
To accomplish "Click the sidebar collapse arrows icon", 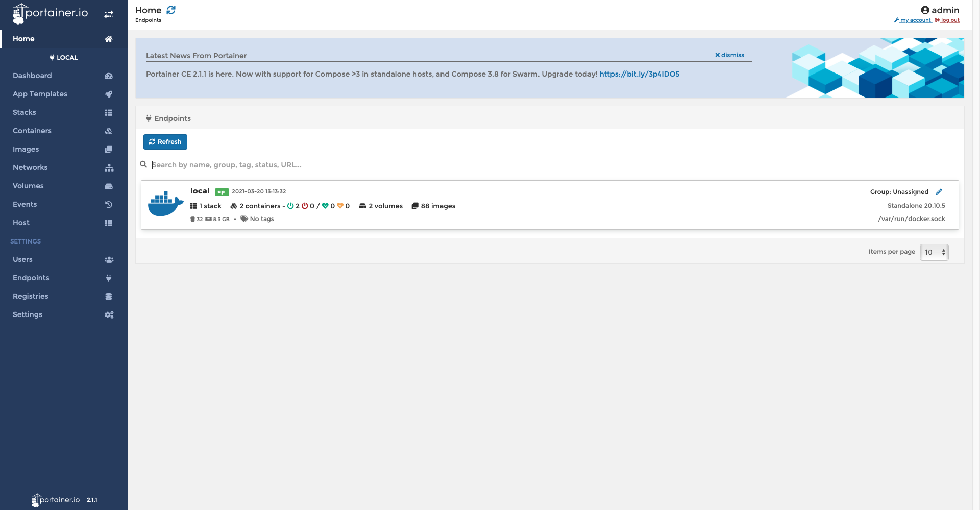I will 109,14.
